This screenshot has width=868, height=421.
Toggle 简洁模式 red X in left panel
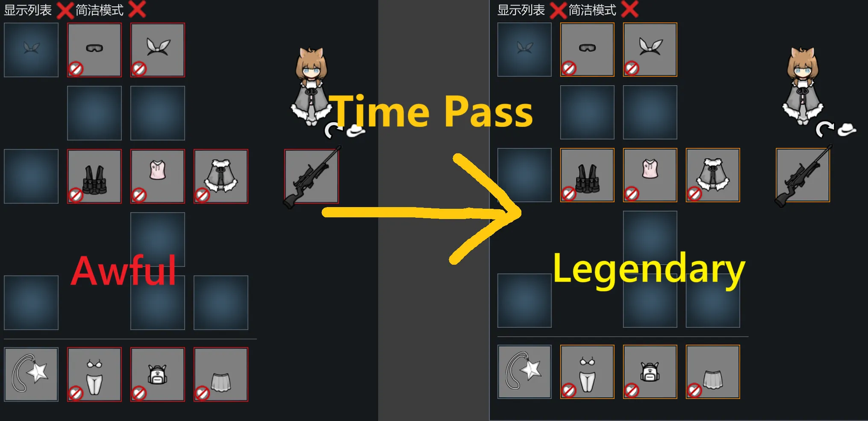(137, 9)
